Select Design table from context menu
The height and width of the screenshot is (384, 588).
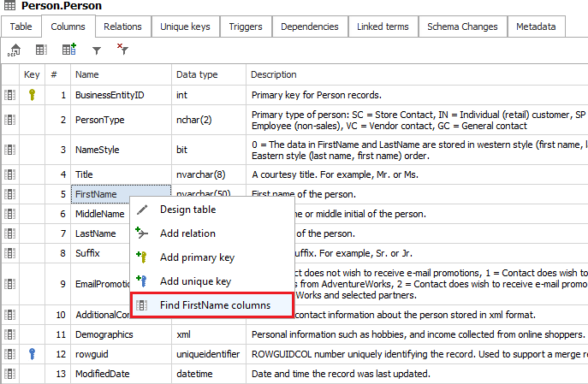tap(187, 210)
